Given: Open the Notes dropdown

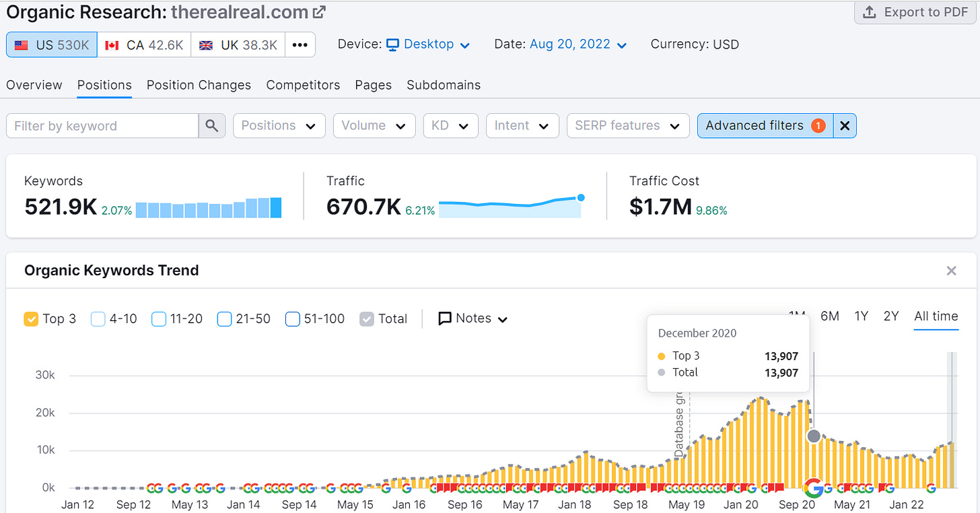Looking at the screenshot, I should [x=473, y=318].
